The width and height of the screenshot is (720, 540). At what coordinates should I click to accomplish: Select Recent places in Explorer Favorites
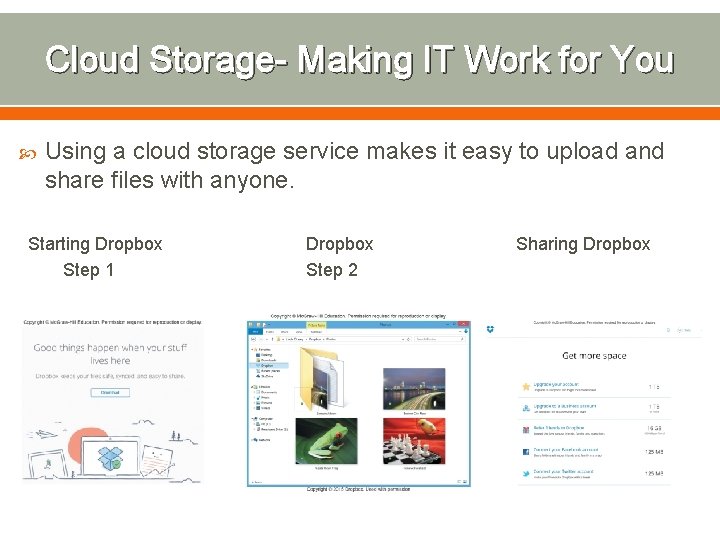(x=270, y=371)
